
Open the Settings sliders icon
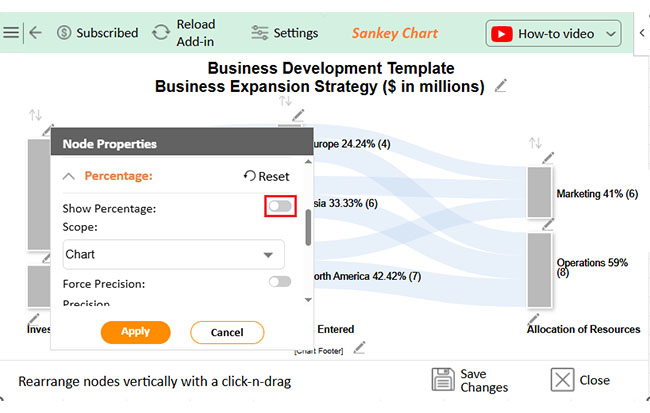click(x=260, y=33)
